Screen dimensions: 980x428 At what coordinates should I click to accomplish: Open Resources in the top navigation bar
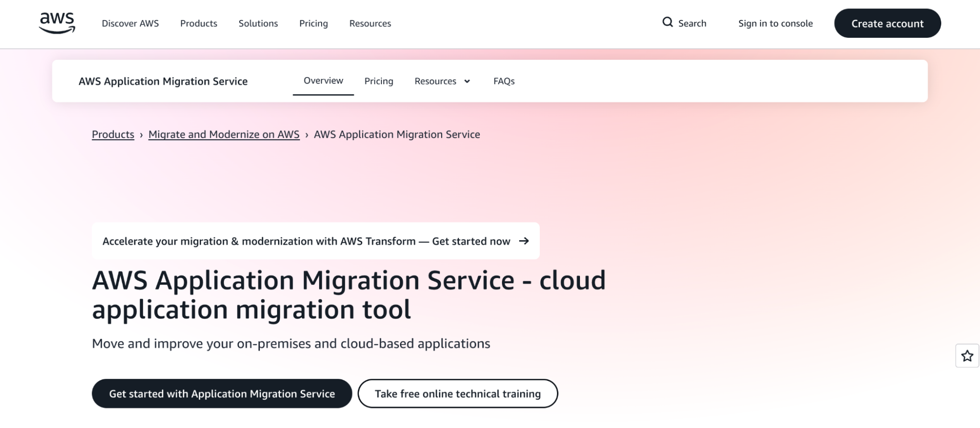370,24
